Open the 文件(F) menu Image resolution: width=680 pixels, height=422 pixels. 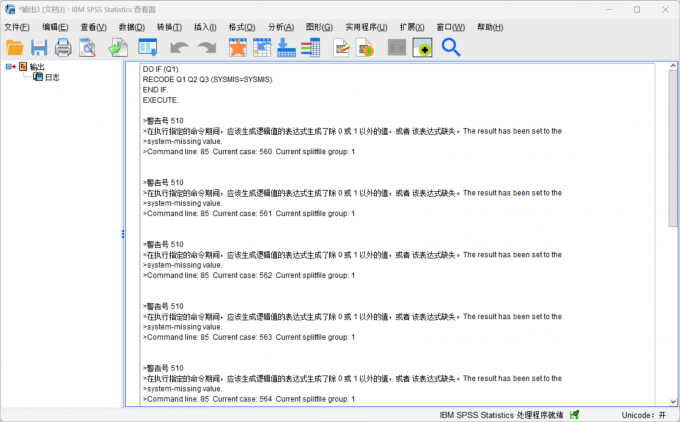tap(17, 27)
